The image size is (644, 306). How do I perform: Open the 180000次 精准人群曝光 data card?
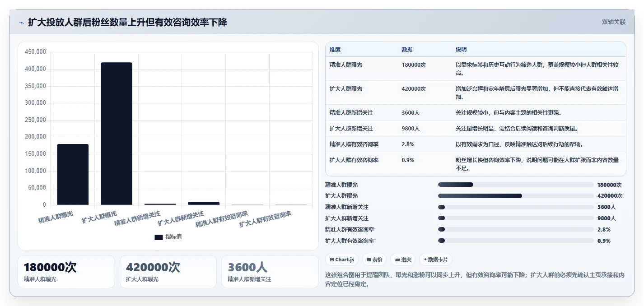pos(66,272)
